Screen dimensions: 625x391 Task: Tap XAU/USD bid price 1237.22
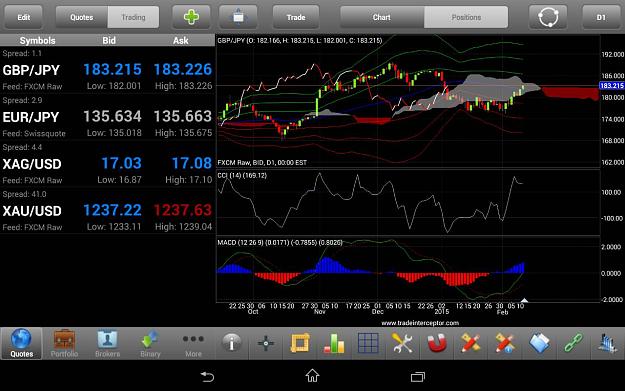[112, 210]
